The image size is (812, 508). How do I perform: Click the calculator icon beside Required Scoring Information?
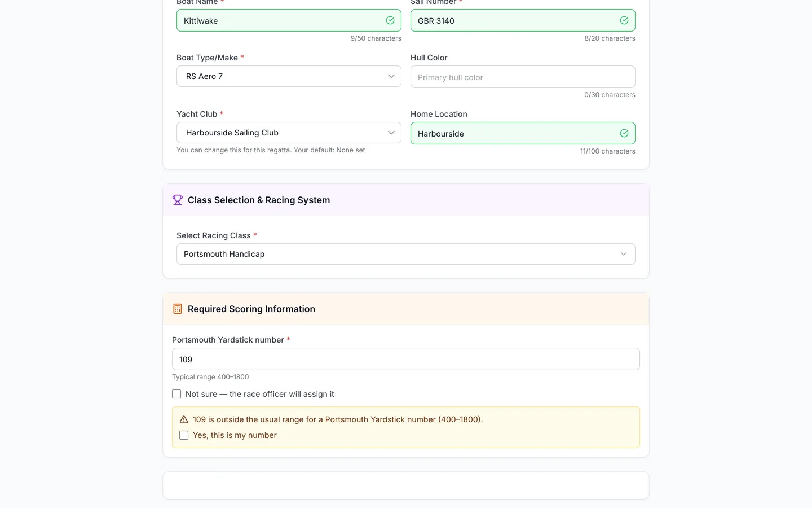point(178,309)
